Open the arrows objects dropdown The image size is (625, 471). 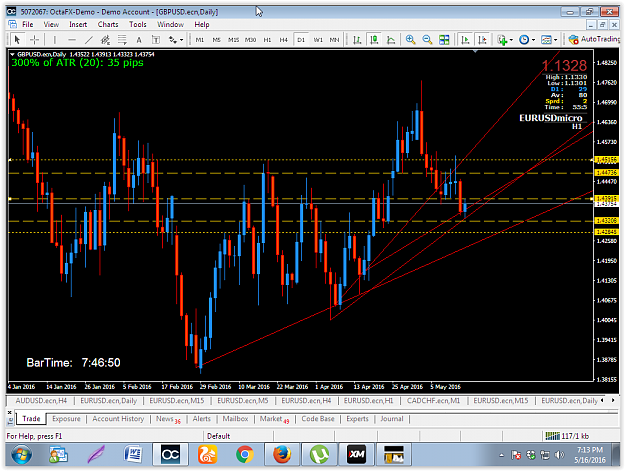coord(176,39)
